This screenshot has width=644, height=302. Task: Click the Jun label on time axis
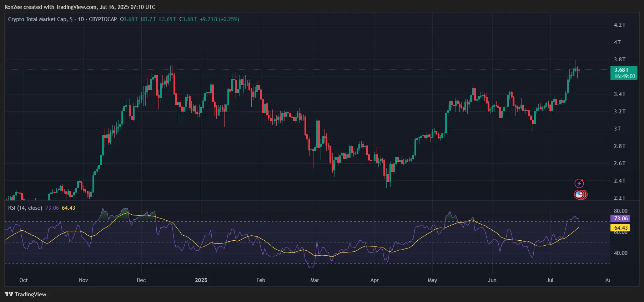[492, 280]
